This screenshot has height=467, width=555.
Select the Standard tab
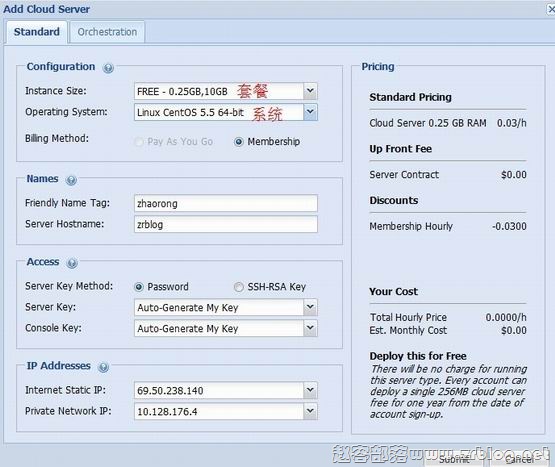tap(37, 32)
